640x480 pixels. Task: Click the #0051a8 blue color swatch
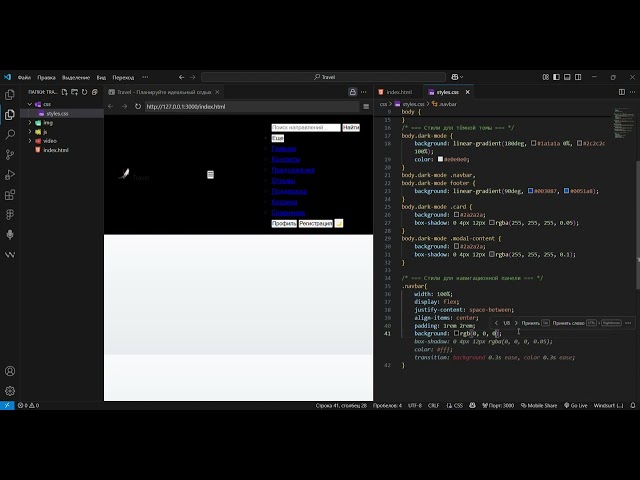pyautogui.click(x=567, y=191)
